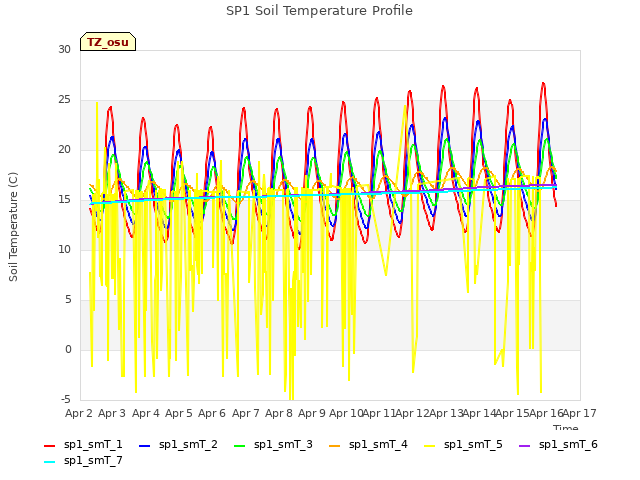
Task: Toggle the sp1_smT_2 legend entry
Action: [x=178, y=444]
